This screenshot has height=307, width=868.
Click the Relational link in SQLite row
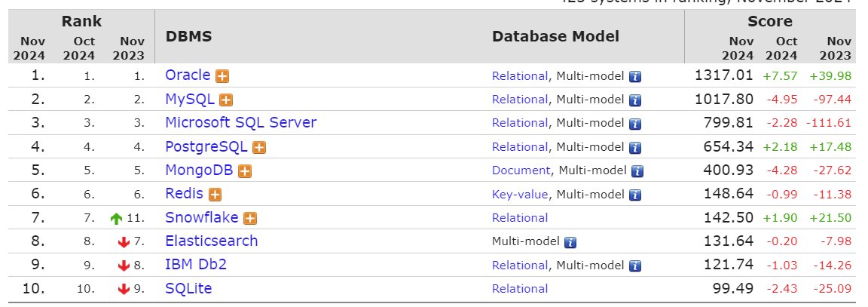tap(520, 289)
